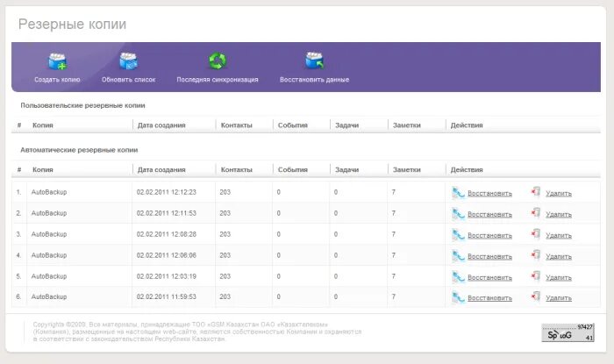
Task: Click delete icon for backup 12:03:19
Action: pos(536,276)
